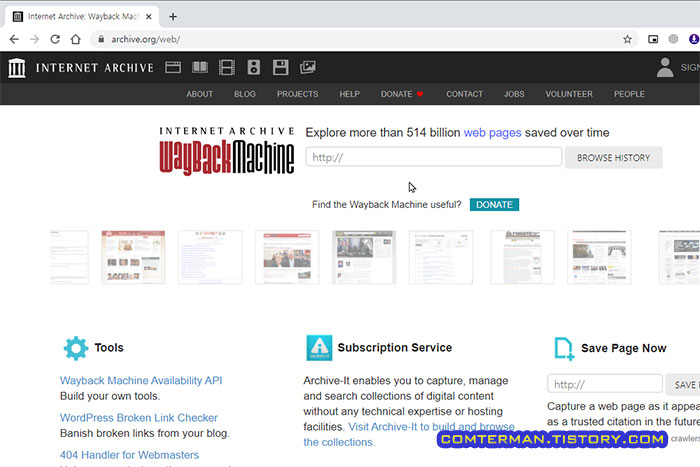Image resolution: width=700 pixels, height=467 pixels.
Task: Open the PEOPLE menu item
Action: click(629, 94)
